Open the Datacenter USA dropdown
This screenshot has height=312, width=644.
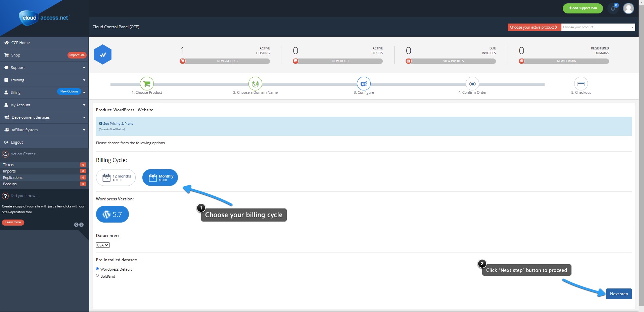(x=103, y=245)
